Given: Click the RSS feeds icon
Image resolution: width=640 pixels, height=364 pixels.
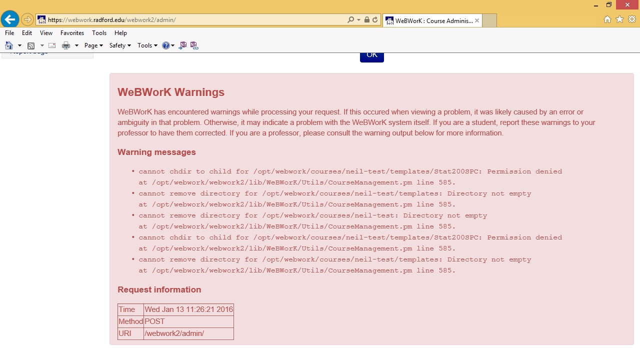Looking at the screenshot, I should (x=31, y=45).
